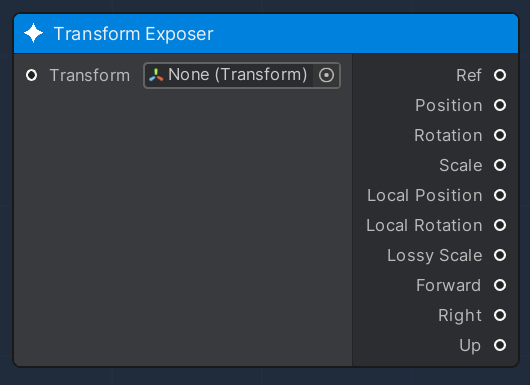Click the Up output port
The width and height of the screenshot is (530, 385).
click(500, 345)
